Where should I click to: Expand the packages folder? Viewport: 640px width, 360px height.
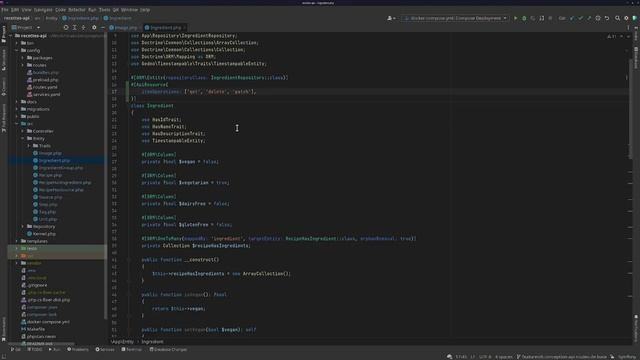click(x=22, y=58)
